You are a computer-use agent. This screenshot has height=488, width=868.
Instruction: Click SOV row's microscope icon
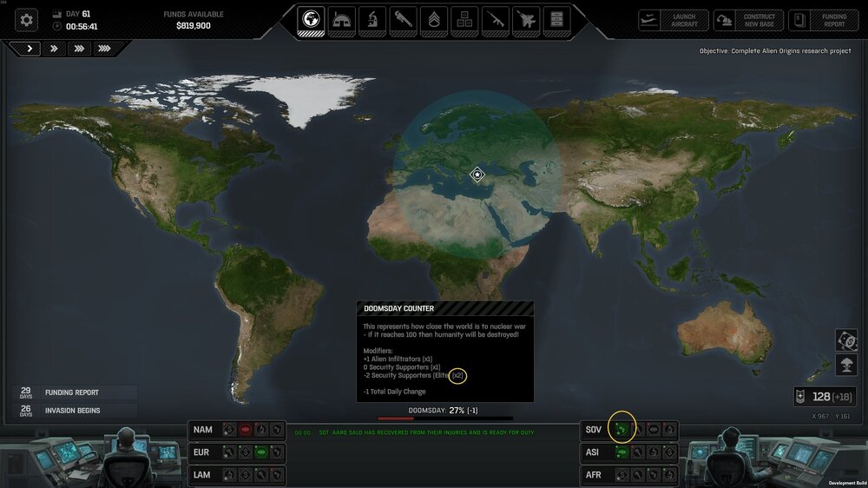(x=670, y=429)
